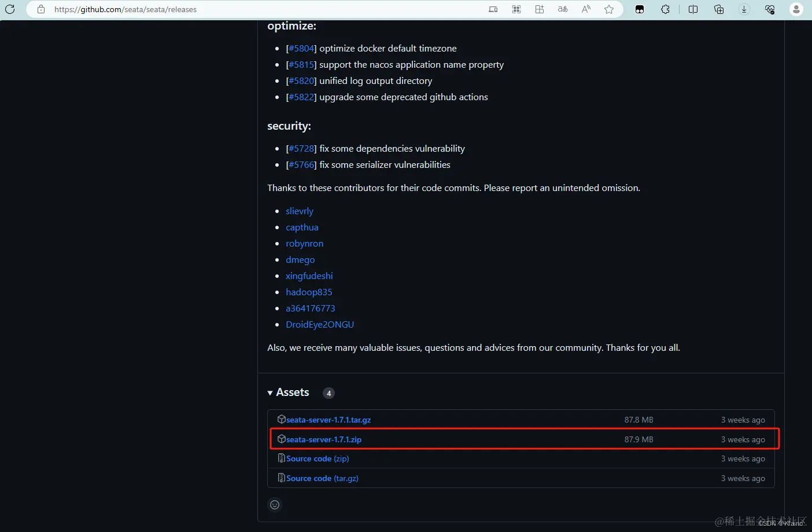812x532 pixels.
Task: Click the browser refresh icon
Action: coord(10,9)
